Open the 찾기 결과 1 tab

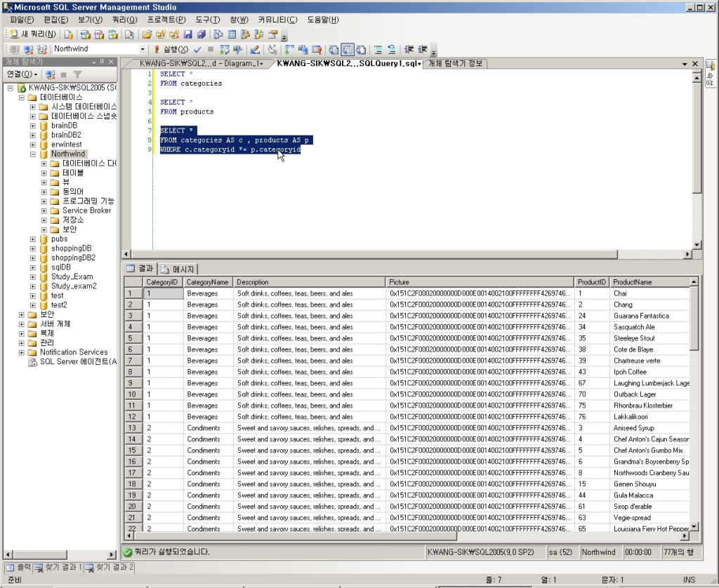(x=58, y=568)
